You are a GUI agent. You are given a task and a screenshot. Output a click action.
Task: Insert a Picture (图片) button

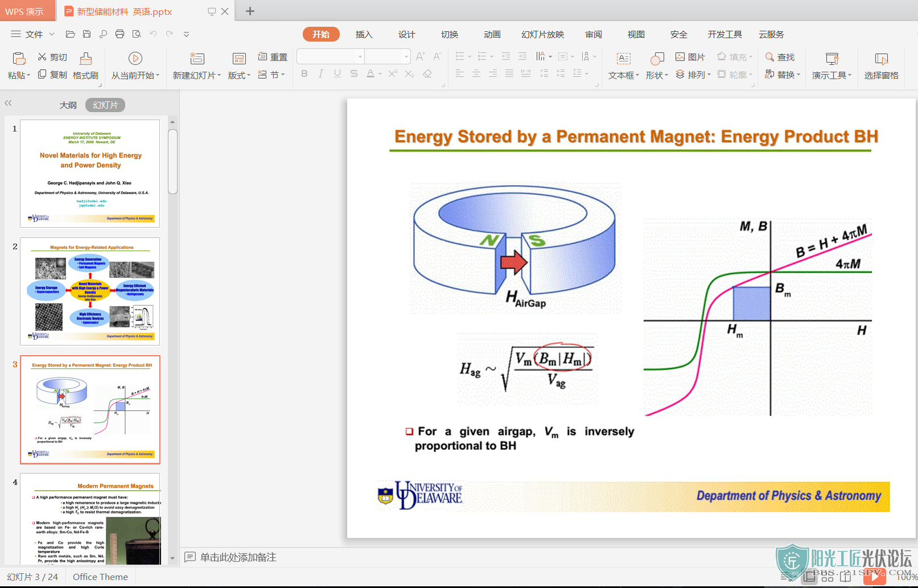point(690,57)
